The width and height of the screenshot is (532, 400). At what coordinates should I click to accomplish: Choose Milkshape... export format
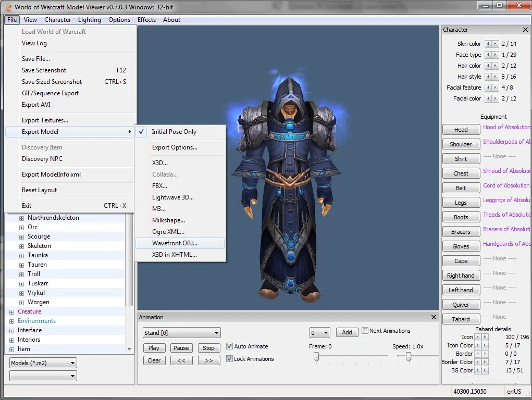(180, 220)
